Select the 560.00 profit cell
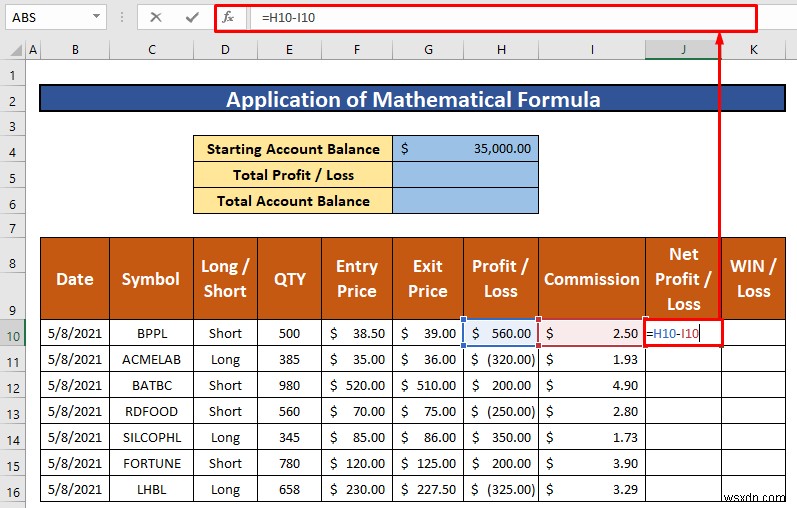 [x=501, y=334]
